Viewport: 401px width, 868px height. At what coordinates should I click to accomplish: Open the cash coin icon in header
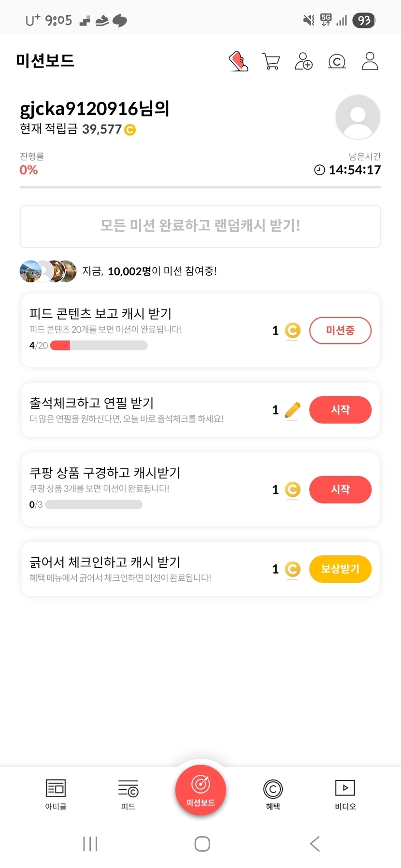pos(337,61)
